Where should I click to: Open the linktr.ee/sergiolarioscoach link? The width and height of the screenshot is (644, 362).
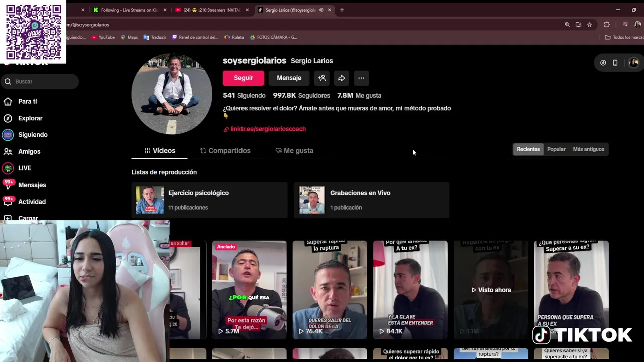coord(268,129)
